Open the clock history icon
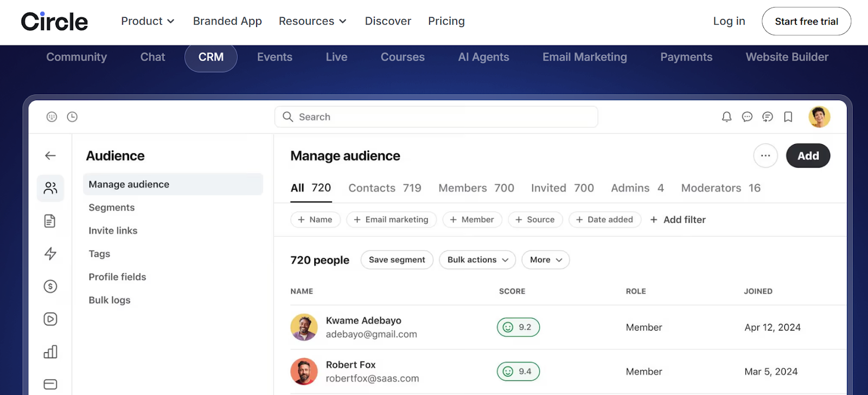 72,116
